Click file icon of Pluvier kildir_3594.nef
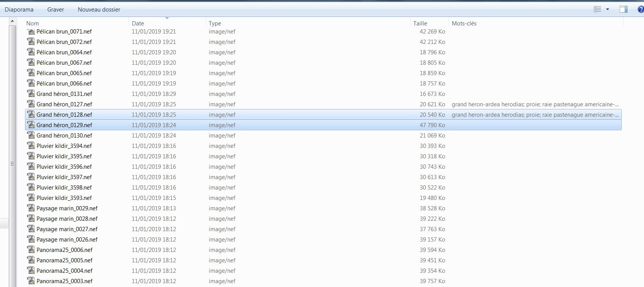The width and height of the screenshot is (644, 287). [31, 146]
